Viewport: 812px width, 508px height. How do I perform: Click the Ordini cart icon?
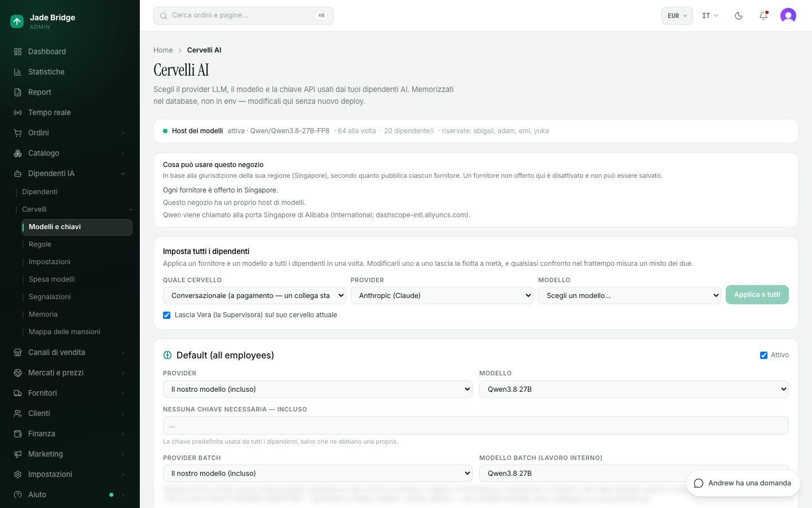click(17, 133)
